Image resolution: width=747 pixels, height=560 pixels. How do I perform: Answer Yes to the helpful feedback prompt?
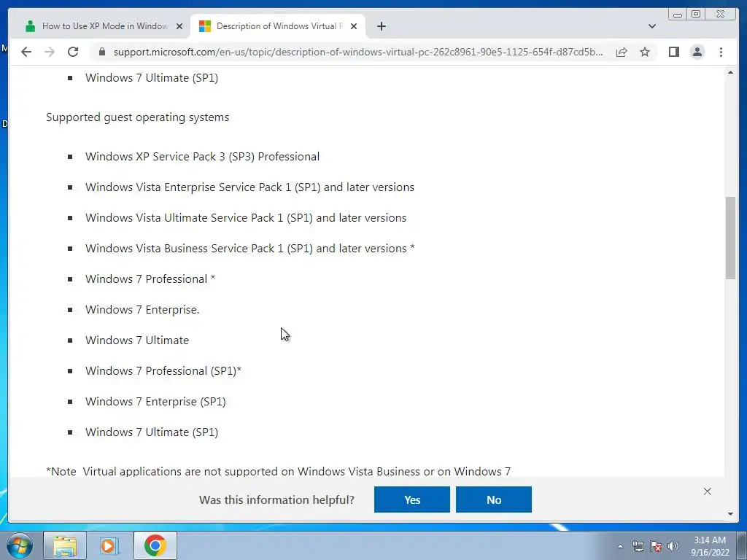412,499
